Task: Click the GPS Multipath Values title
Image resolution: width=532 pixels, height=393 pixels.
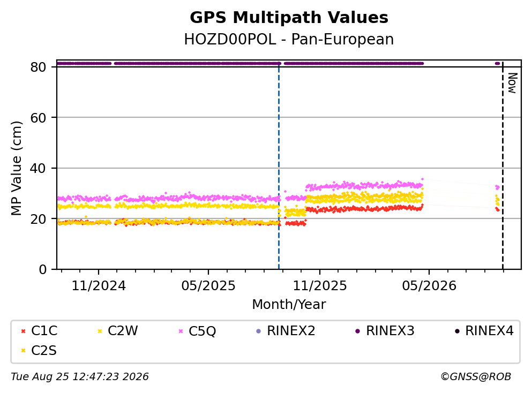Action: click(x=289, y=18)
